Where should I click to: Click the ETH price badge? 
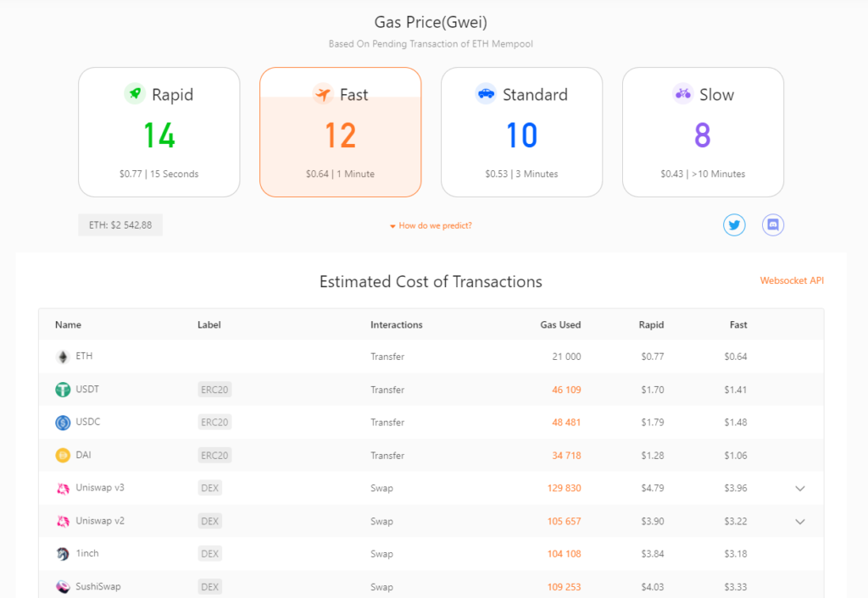[x=120, y=225]
